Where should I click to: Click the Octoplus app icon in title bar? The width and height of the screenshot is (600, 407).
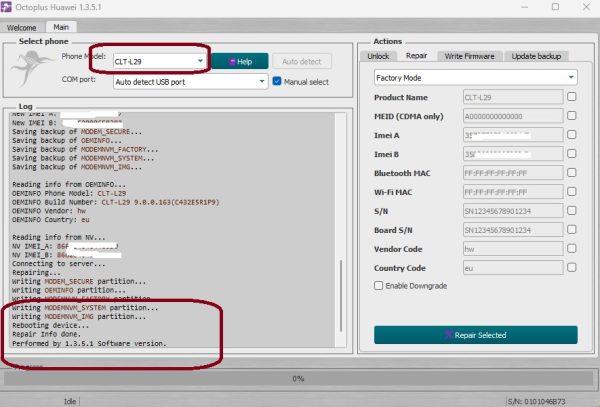point(6,7)
